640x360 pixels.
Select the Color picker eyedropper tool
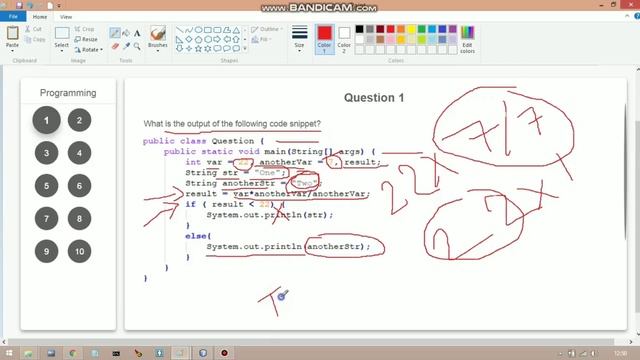tap(126, 47)
